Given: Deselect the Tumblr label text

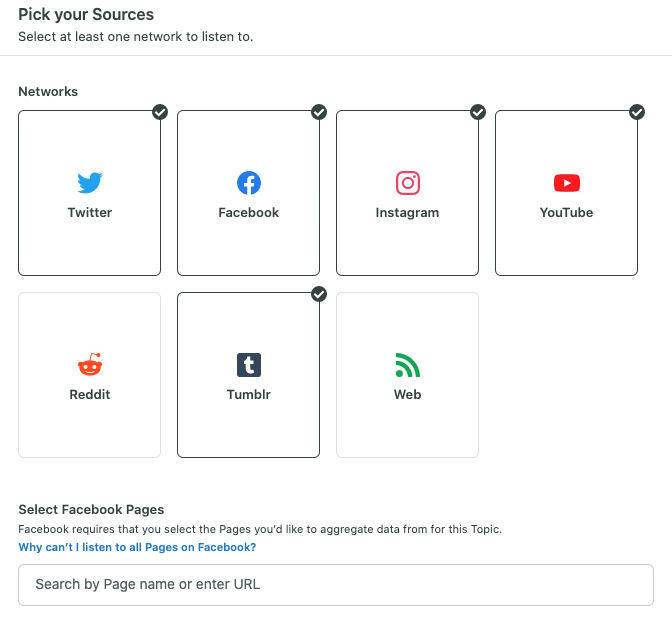Looking at the screenshot, I should (x=249, y=394).
